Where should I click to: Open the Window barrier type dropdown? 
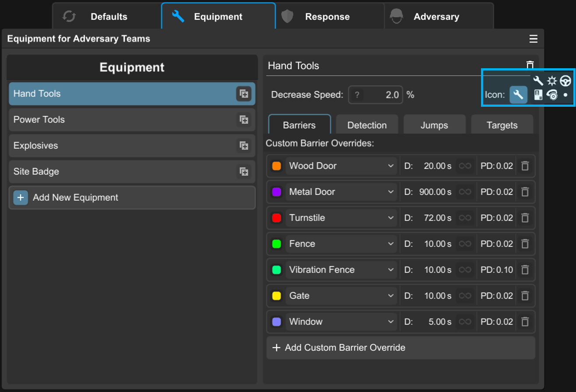click(341, 322)
